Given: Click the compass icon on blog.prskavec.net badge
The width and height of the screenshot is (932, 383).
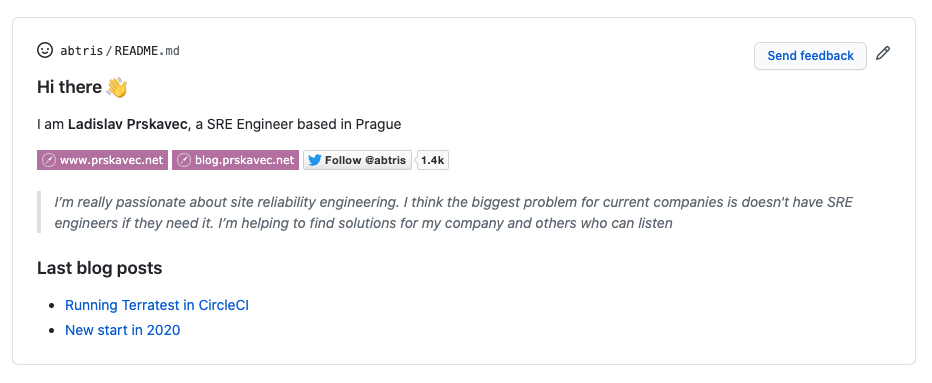Looking at the screenshot, I should (x=184, y=160).
